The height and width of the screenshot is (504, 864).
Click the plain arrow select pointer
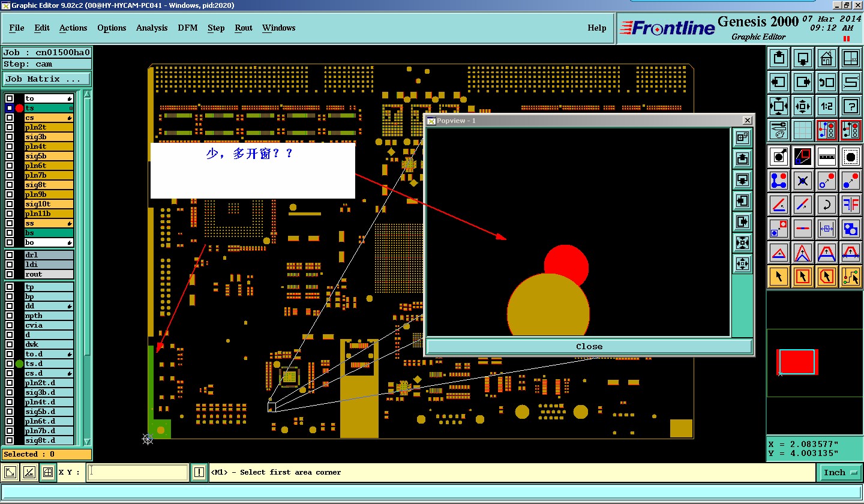coord(779,277)
